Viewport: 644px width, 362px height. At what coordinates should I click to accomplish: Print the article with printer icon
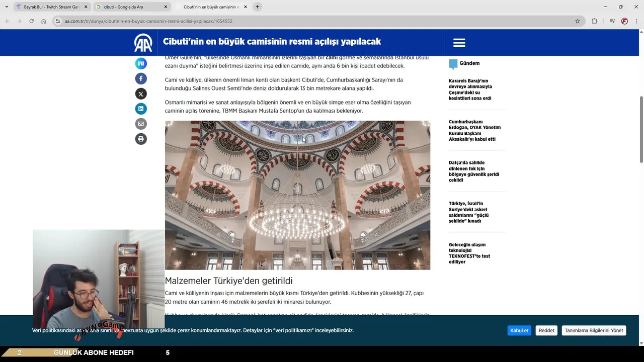point(141,139)
